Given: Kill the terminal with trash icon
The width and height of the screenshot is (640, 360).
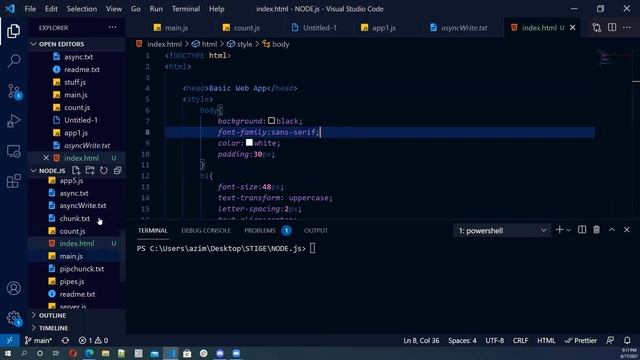Looking at the screenshot, I should [x=597, y=230].
